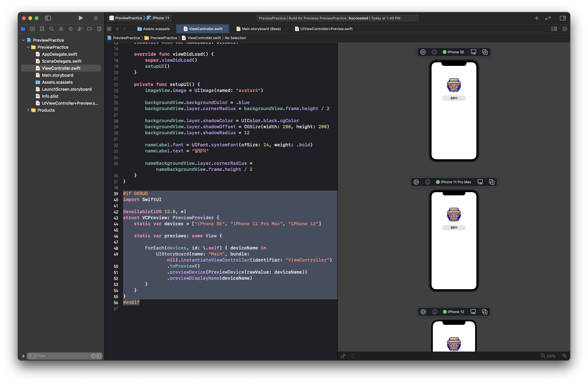Open the iPhone 11 run destination selector
This screenshot has height=384, width=588.
coord(161,18)
